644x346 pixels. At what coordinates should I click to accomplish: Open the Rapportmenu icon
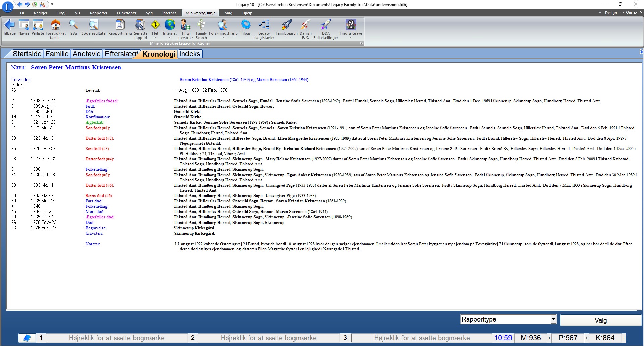coord(120,25)
